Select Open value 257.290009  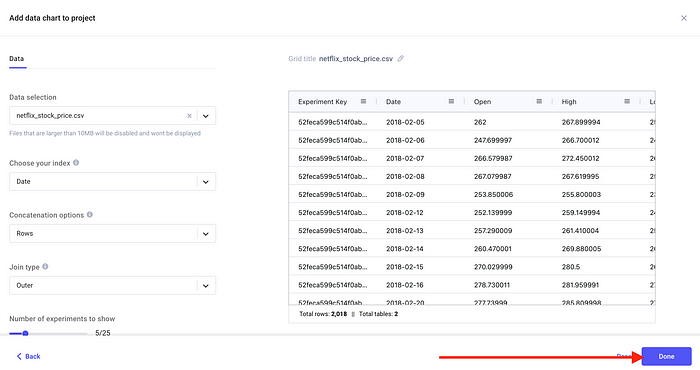coord(493,231)
